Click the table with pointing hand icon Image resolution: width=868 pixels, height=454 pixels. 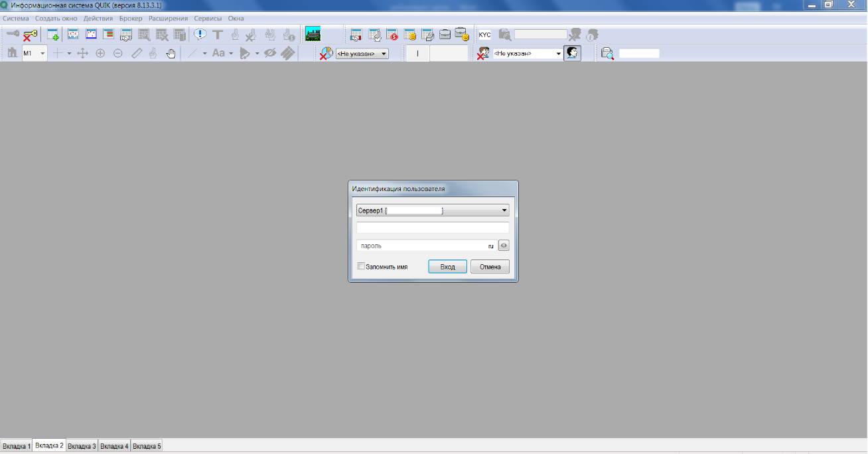click(x=375, y=34)
